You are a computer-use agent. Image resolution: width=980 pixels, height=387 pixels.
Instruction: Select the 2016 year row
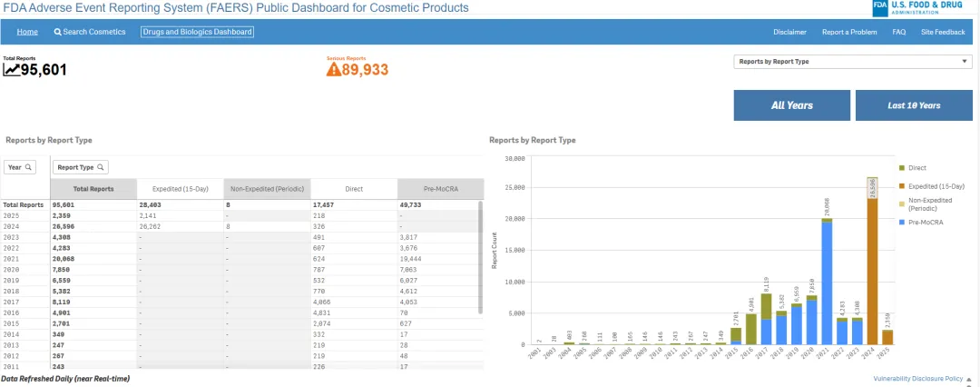[x=242, y=313]
